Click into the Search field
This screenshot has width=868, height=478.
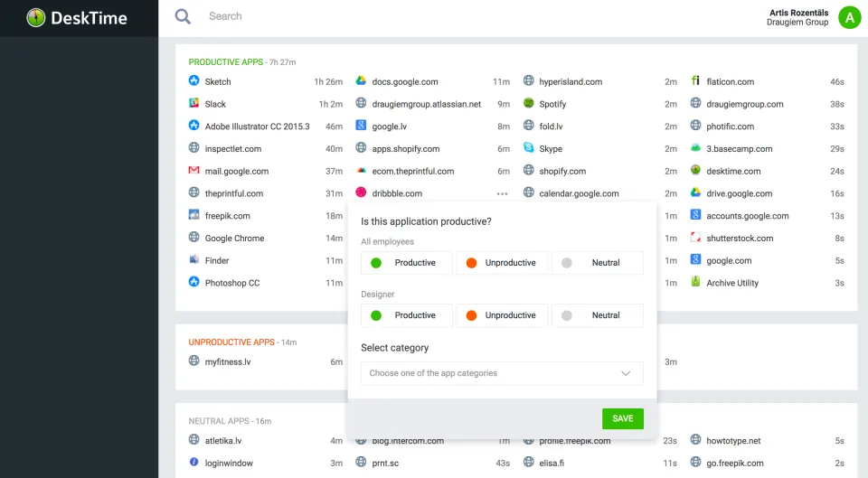click(x=225, y=16)
